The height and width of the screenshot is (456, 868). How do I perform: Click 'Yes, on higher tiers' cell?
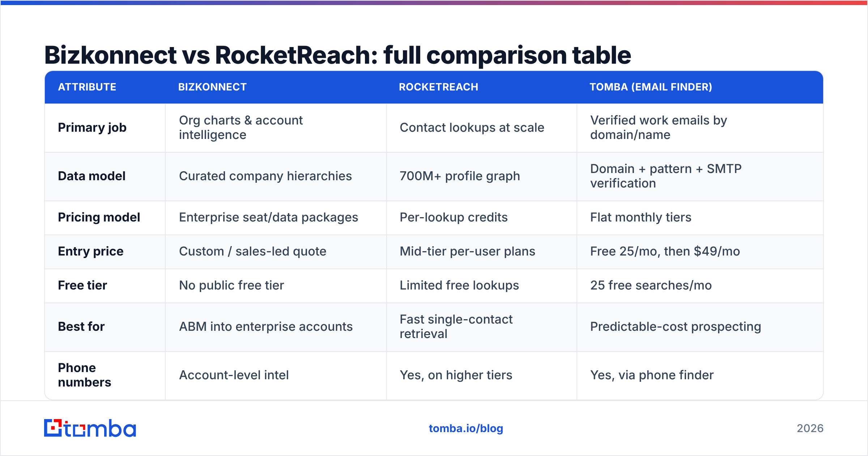482,376
